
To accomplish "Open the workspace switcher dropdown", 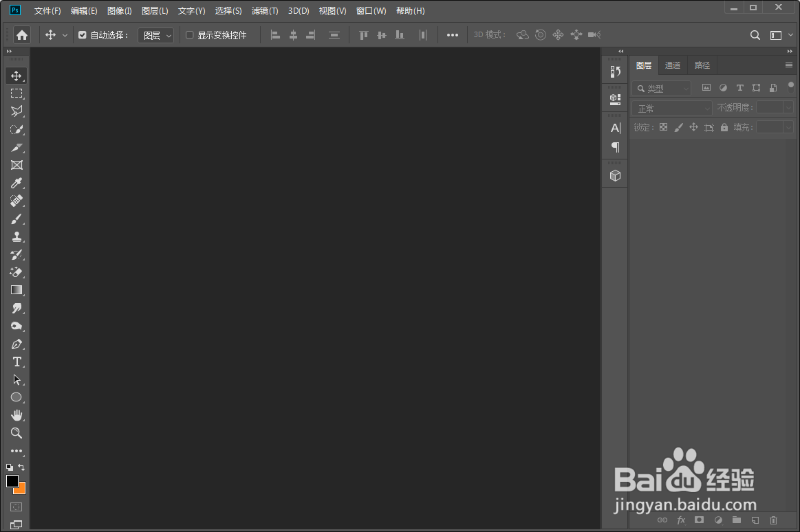I will (x=781, y=35).
